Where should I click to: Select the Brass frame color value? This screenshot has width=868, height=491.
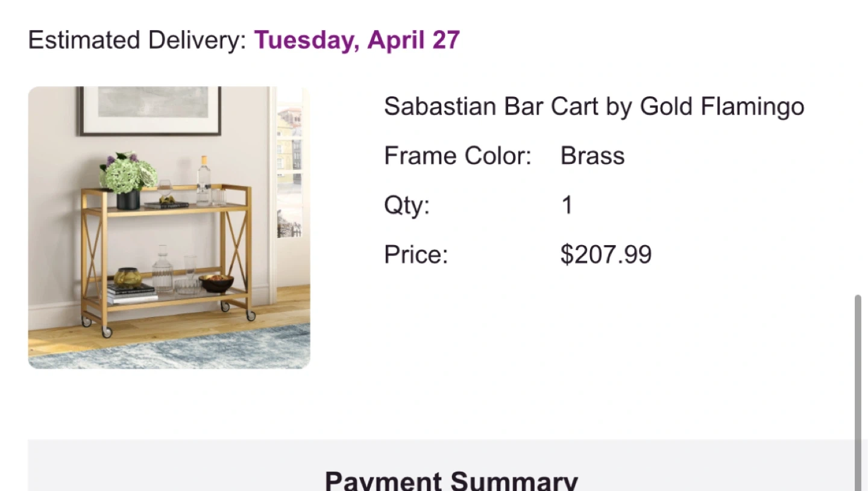point(592,156)
